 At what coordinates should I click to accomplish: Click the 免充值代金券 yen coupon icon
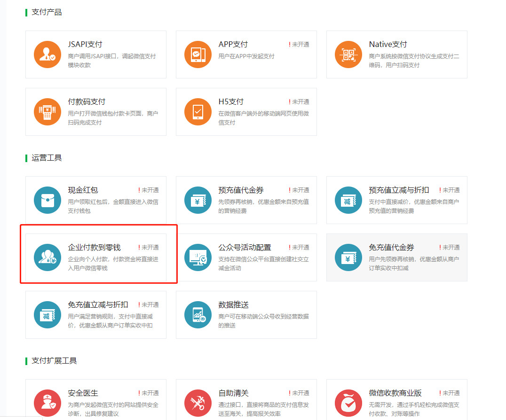pos(348,257)
